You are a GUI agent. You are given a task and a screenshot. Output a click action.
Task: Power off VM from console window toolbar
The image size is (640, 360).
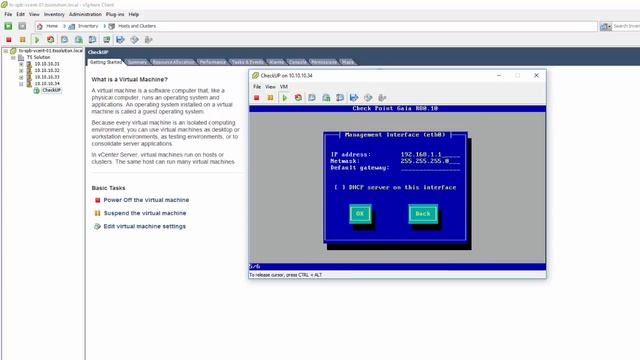tap(257, 98)
